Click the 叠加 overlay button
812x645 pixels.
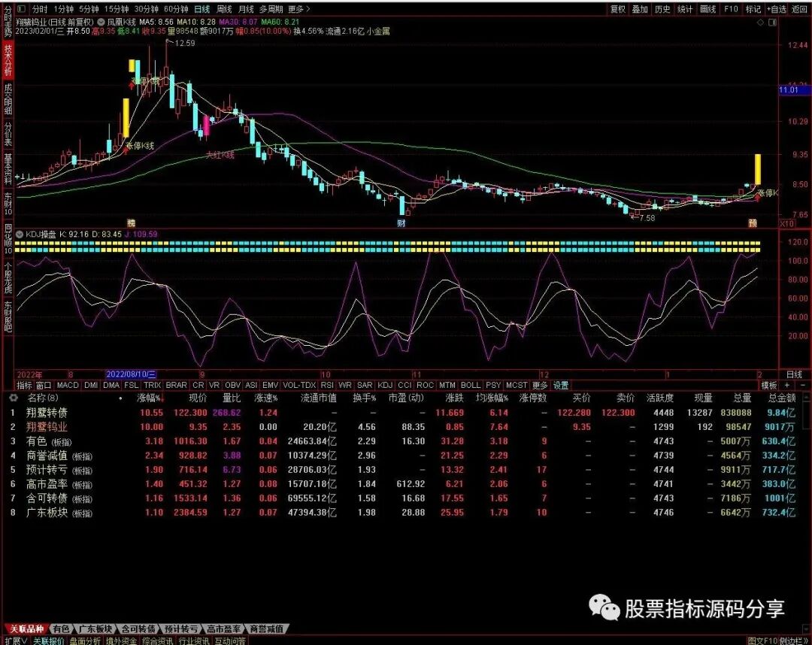pos(640,9)
